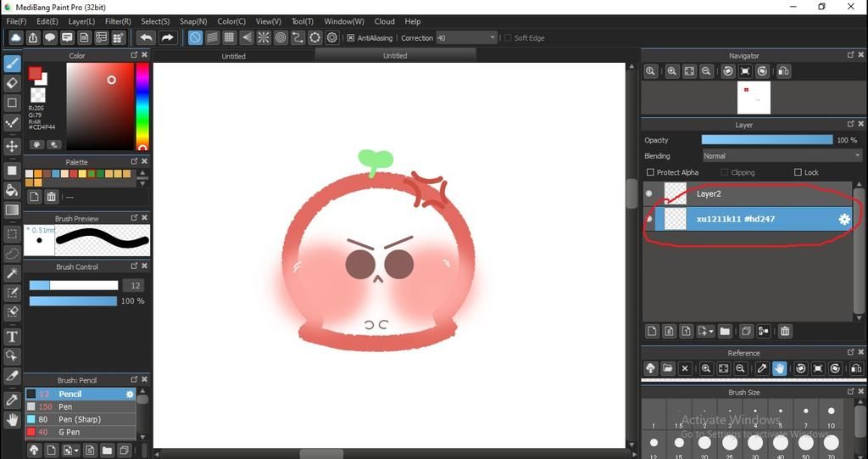
Task: Zoom in on the Reference panel
Action: [x=706, y=368]
